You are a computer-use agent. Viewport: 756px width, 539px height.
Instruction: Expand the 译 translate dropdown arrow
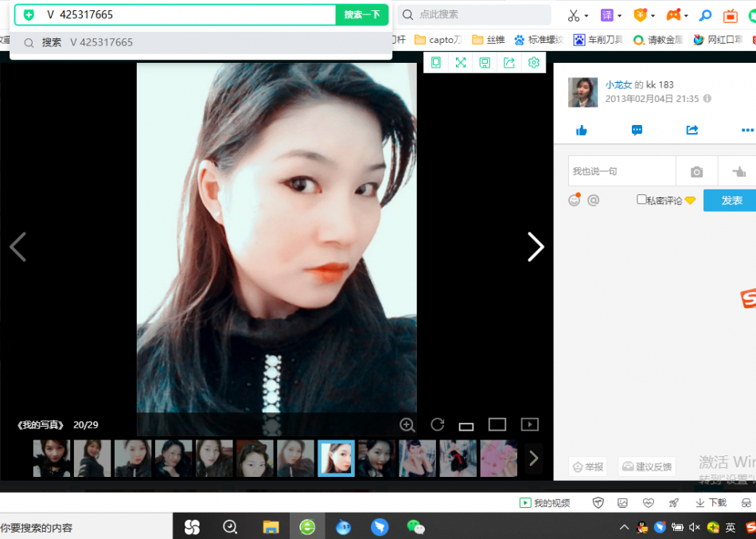click(619, 16)
